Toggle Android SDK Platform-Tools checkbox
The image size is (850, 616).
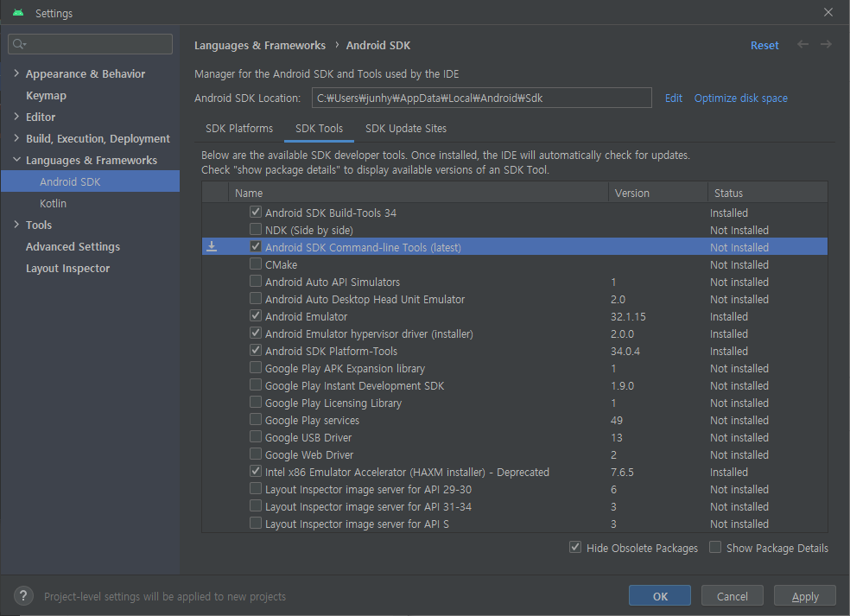tap(256, 350)
